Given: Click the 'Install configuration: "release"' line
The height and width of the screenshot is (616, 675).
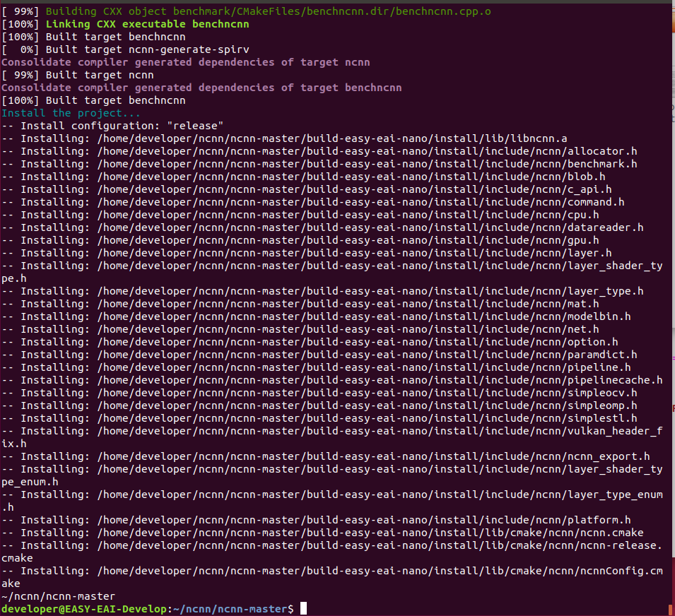Looking at the screenshot, I should coord(112,126).
